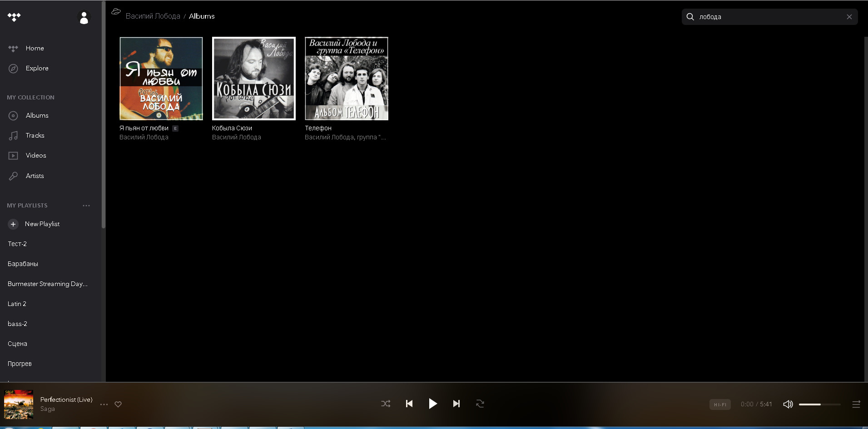Open My Playlists three-dot options

pos(86,206)
